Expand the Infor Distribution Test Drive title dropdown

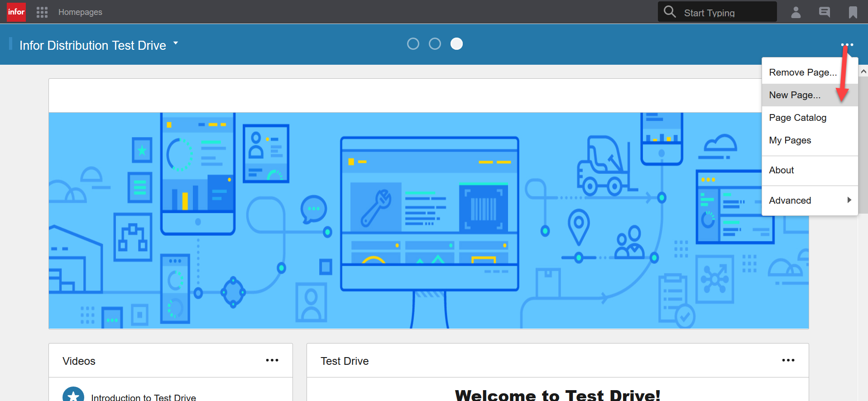tap(176, 43)
